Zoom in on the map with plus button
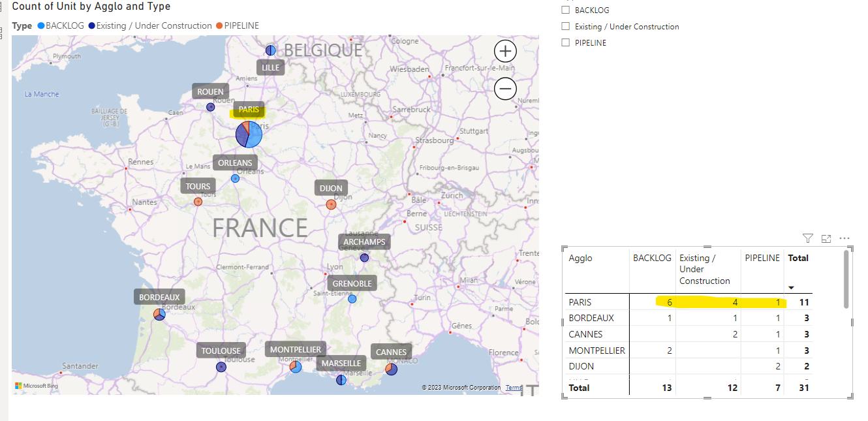 click(505, 51)
